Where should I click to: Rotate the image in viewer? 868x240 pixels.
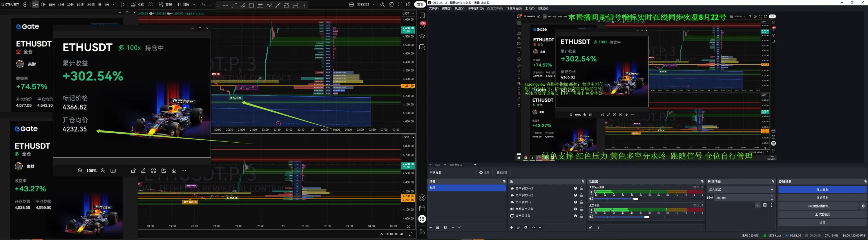pos(133,171)
